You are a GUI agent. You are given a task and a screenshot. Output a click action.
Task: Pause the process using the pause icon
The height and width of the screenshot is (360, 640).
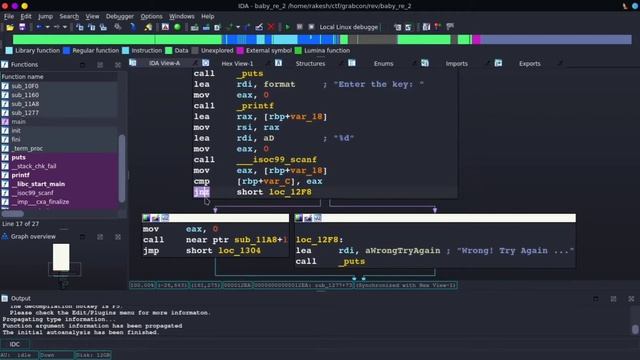tap(300, 27)
